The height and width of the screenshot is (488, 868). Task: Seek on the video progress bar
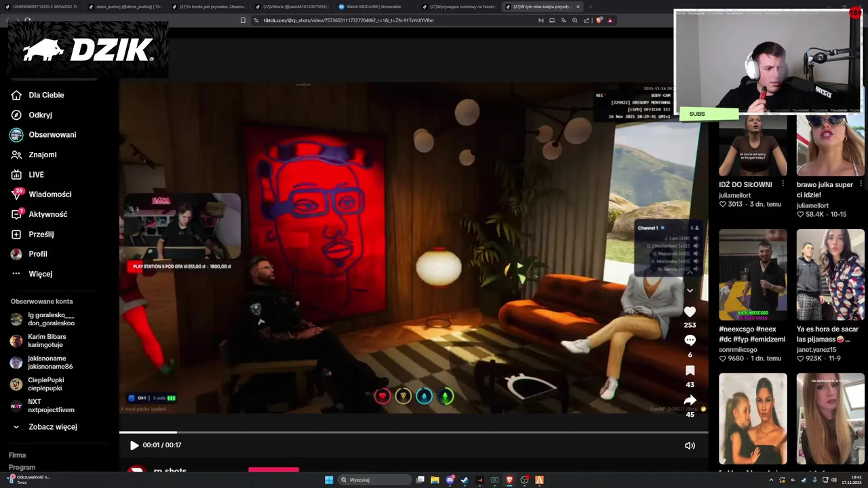pos(414,432)
